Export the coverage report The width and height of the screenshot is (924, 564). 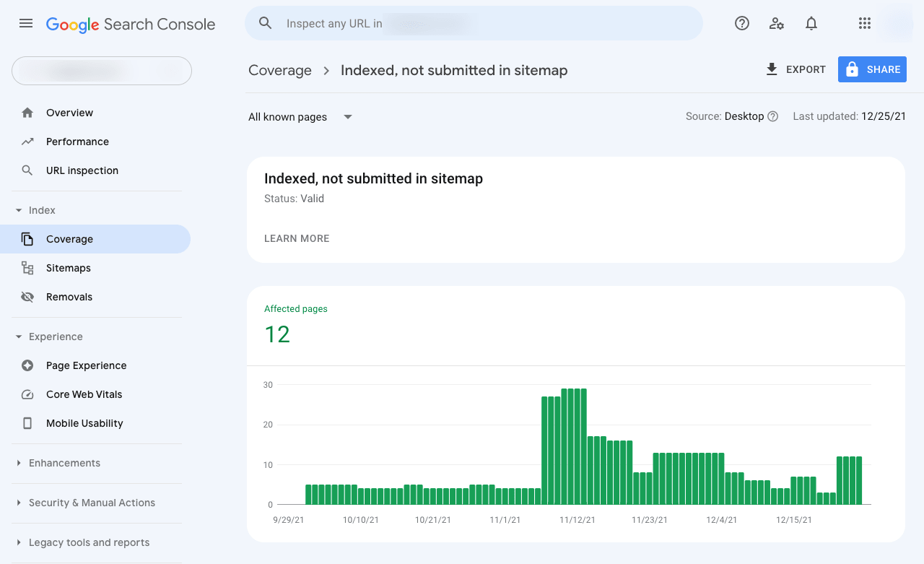coord(796,69)
